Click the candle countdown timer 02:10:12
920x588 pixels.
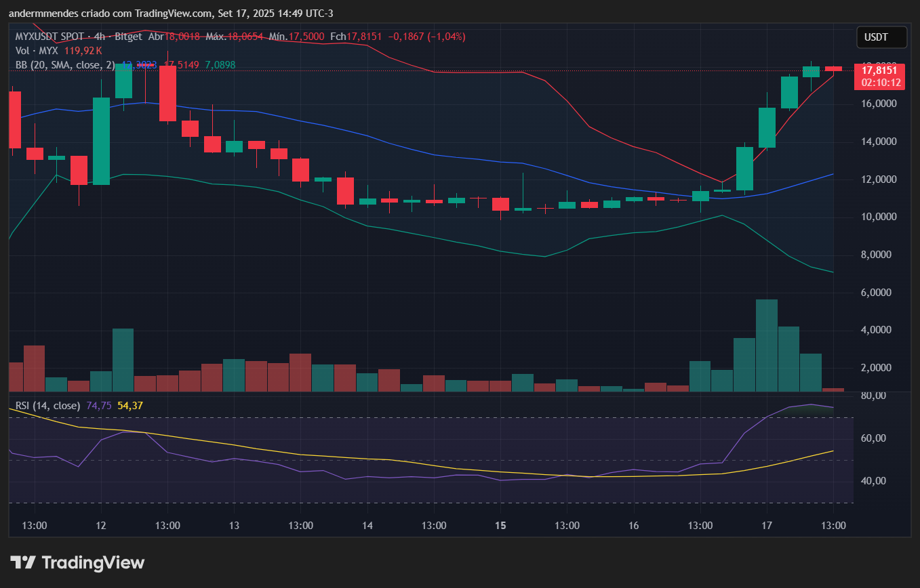click(x=881, y=83)
